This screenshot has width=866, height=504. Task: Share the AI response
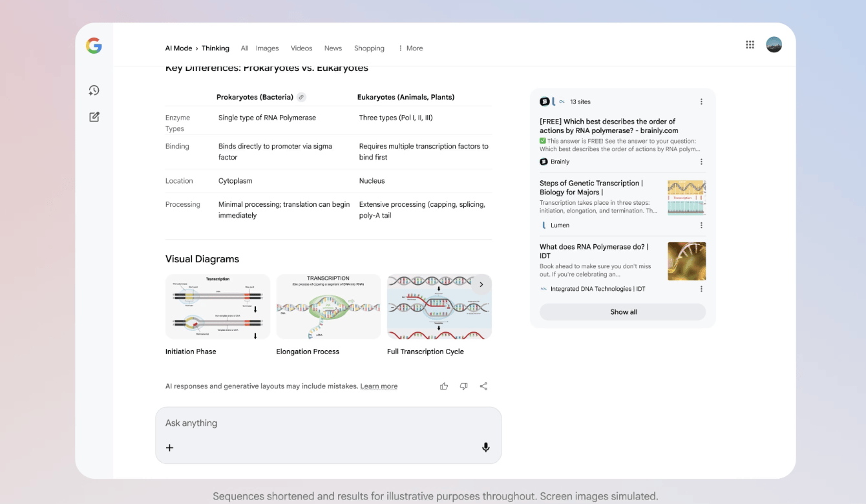pos(483,386)
